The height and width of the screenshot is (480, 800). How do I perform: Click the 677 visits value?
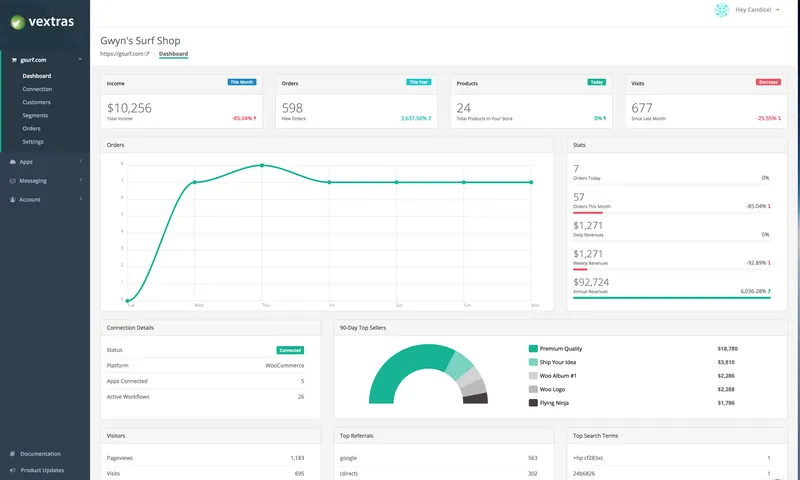pos(642,108)
